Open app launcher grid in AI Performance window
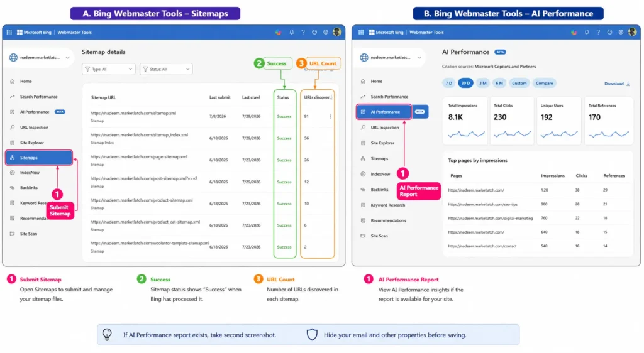Viewport: 644px width, 353px height. pyautogui.click(x=361, y=32)
